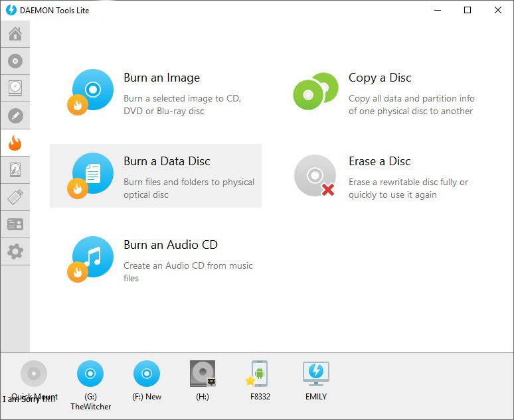Click 'Create an Audio CD from music' description
The image size is (514, 420).
(188, 272)
